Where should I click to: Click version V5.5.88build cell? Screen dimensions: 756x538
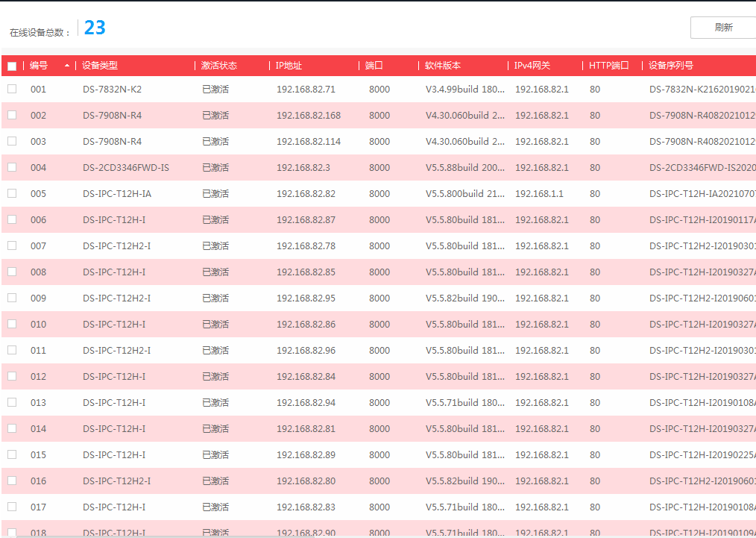[x=464, y=167]
